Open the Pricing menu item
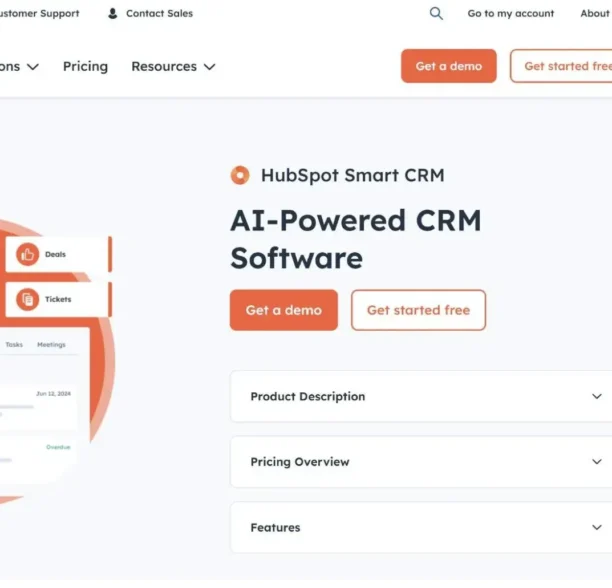Image resolution: width=612 pixels, height=588 pixels. 85,67
